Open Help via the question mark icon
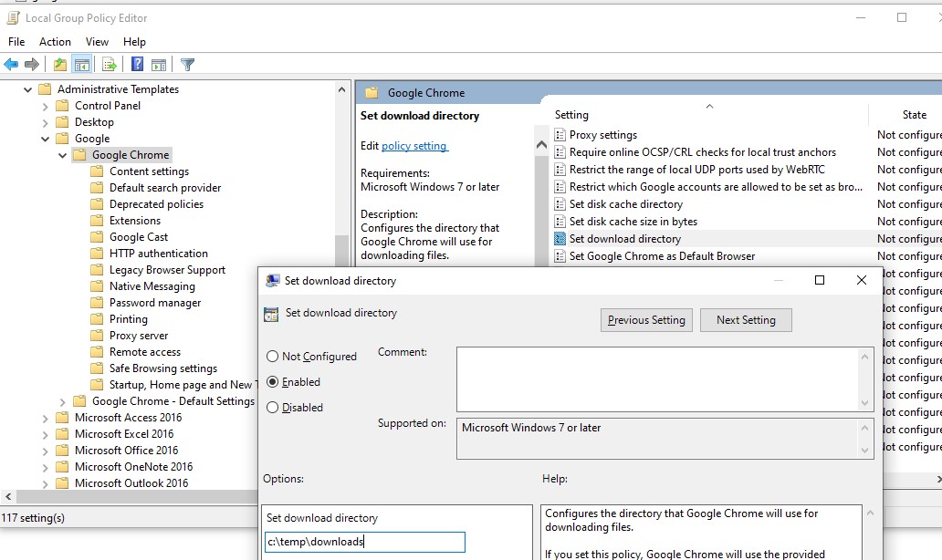 [137, 64]
